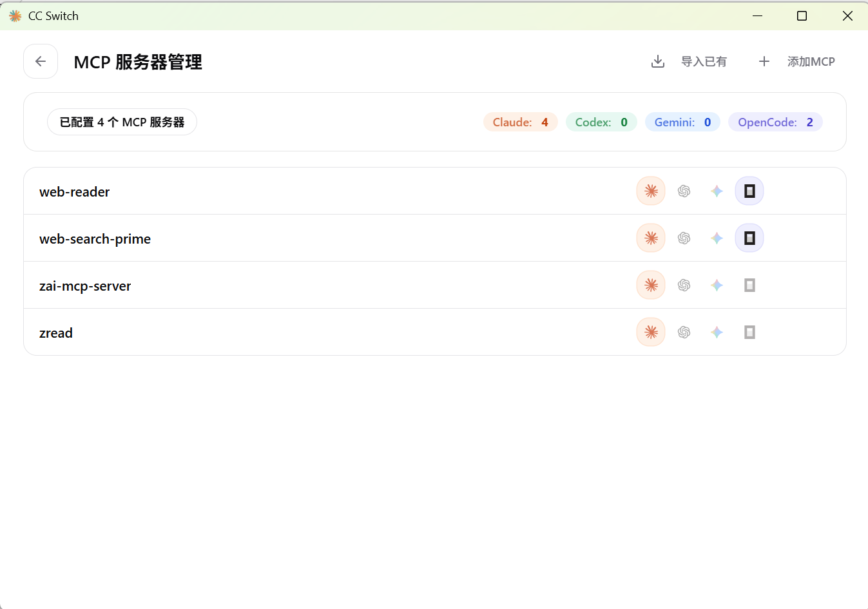Select the Codex icon for web-search-prime

(x=684, y=238)
